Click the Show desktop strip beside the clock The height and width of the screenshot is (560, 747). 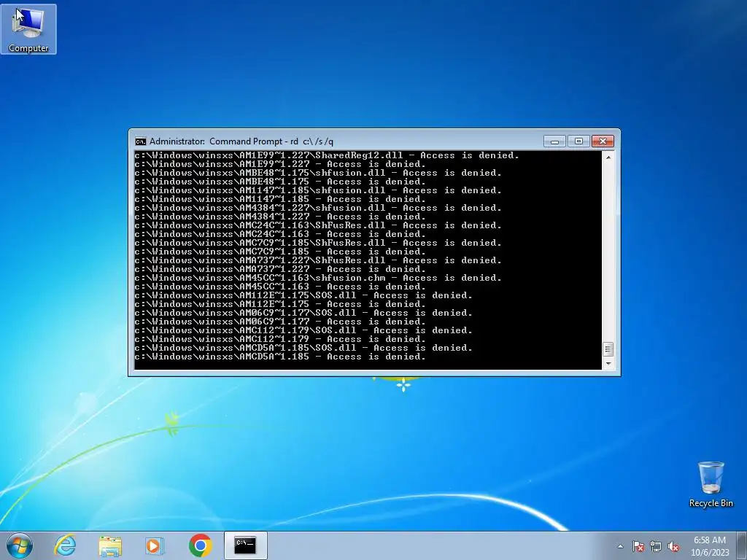(x=742, y=545)
